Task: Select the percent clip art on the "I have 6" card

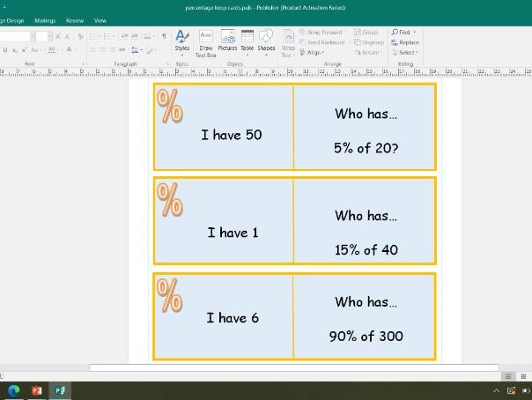Action: click(170, 295)
